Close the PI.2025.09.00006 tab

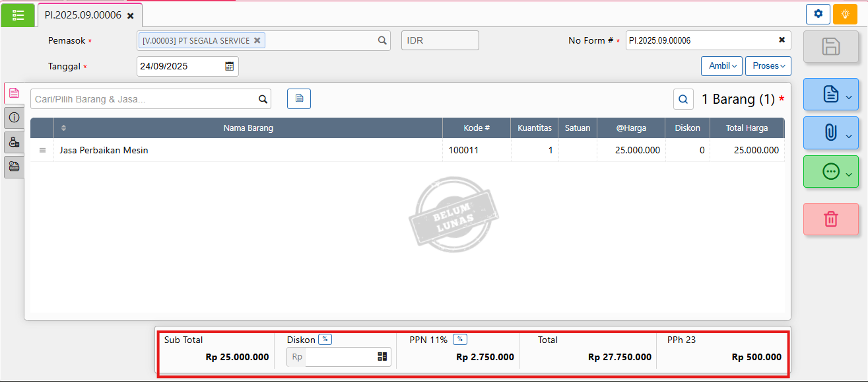pyautogui.click(x=130, y=15)
